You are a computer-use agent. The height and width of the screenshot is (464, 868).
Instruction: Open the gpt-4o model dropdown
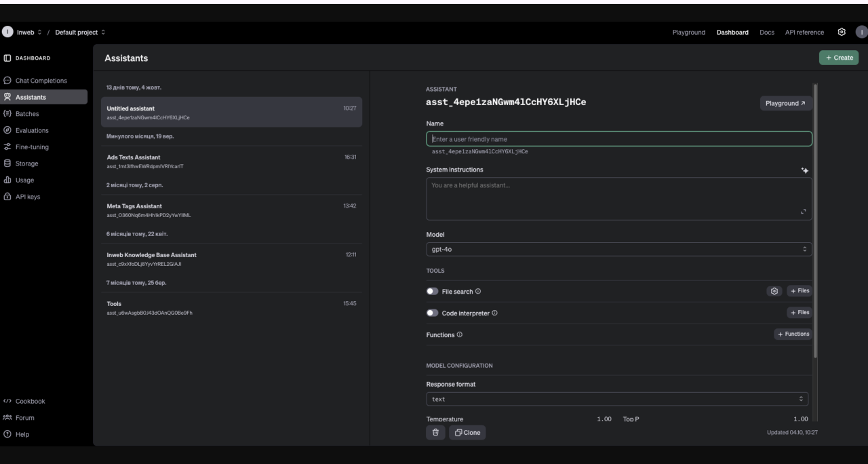618,249
